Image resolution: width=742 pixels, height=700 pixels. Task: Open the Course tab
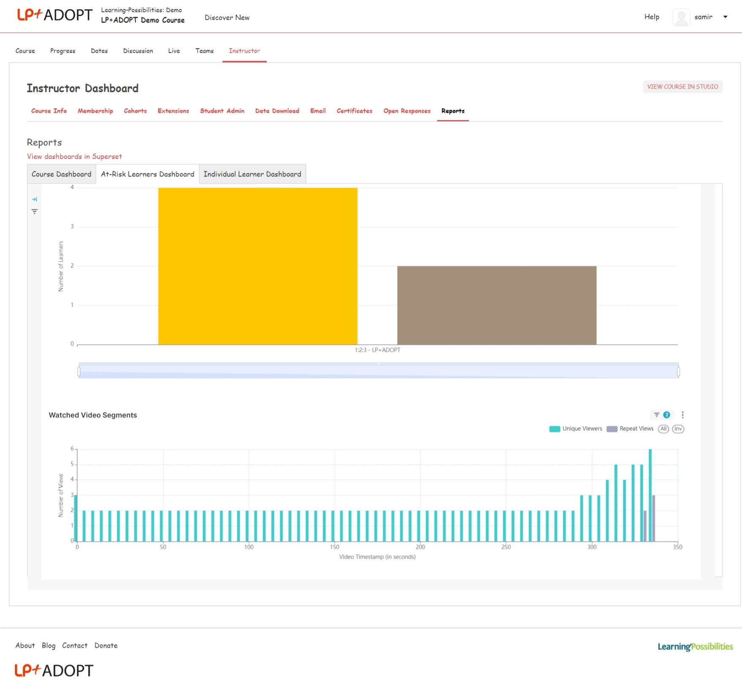tap(25, 51)
